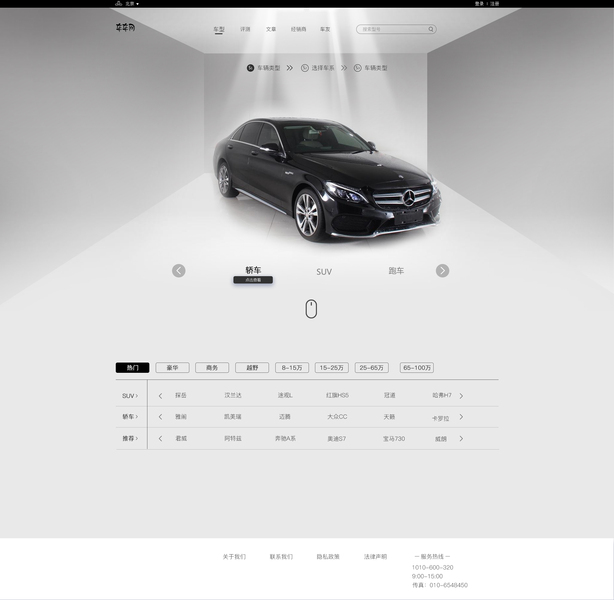Select the 商务 filter button

click(212, 367)
